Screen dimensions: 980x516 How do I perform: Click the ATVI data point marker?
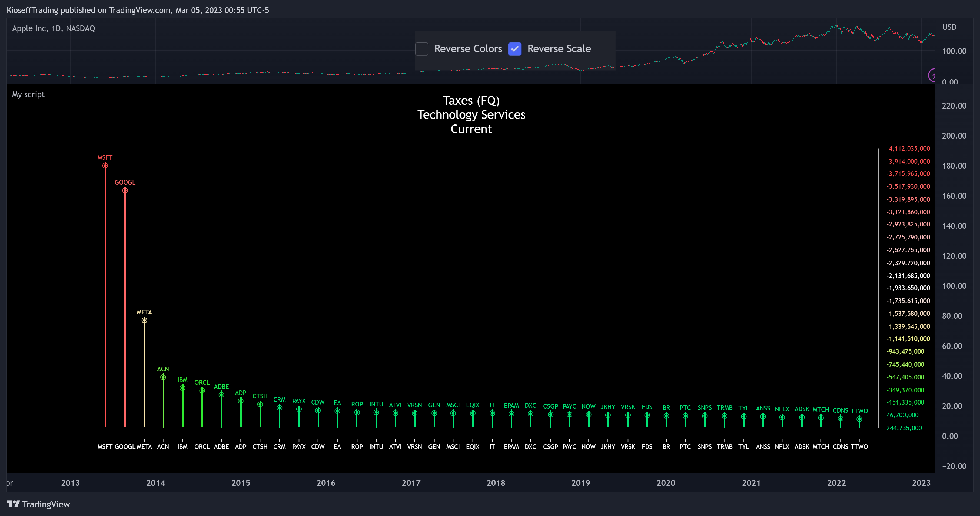pyautogui.click(x=395, y=413)
